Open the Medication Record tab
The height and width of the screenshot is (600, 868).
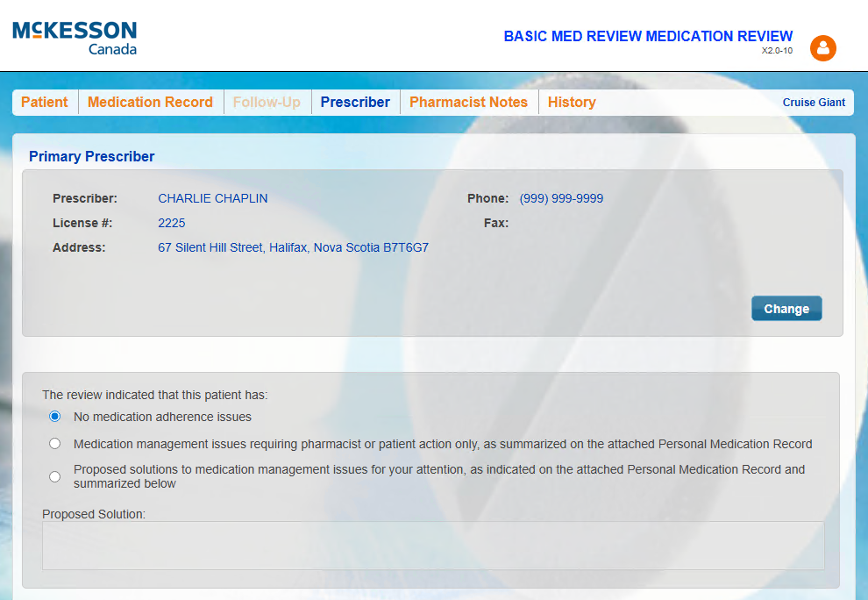(x=150, y=102)
